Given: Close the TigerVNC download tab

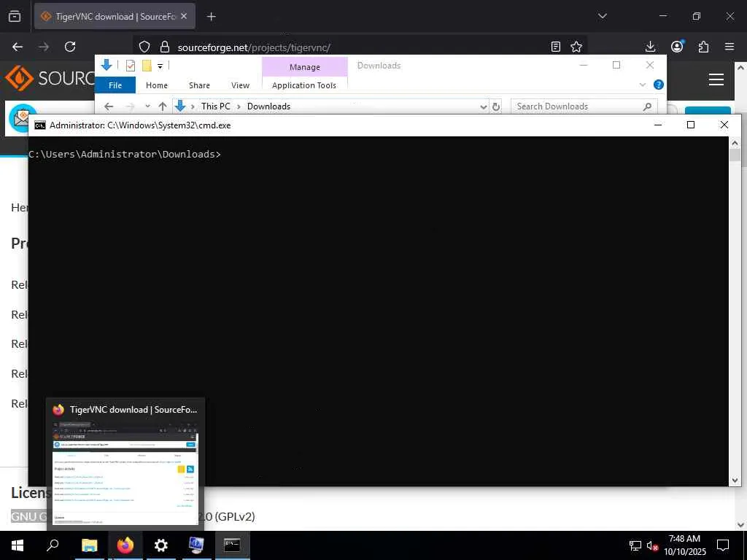Looking at the screenshot, I should pyautogui.click(x=184, y=16).
